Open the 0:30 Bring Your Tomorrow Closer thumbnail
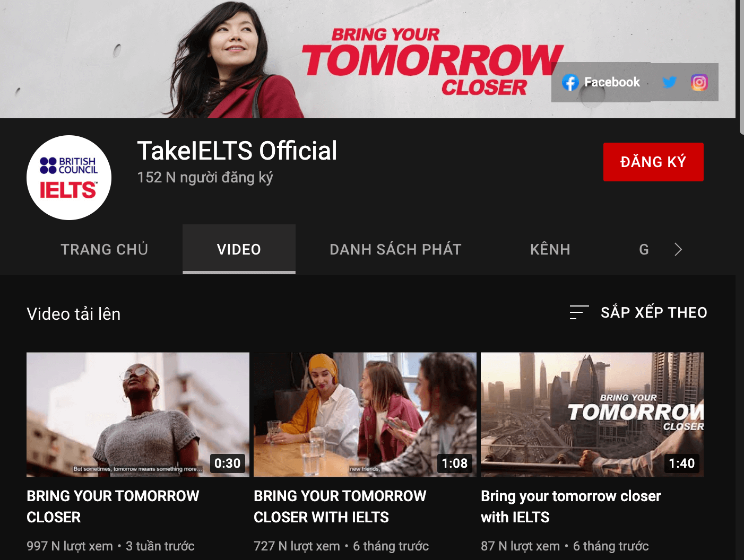Image resolution: width=744 pixels, height=560 pixels. click(138, 414)
